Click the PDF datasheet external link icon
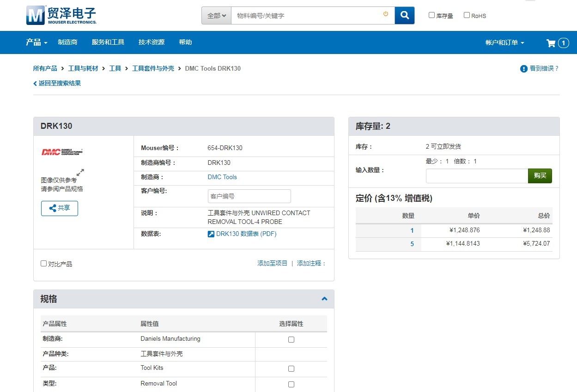Image resolution: width=577 pixels, height=392 pixels. pos(211,234)
